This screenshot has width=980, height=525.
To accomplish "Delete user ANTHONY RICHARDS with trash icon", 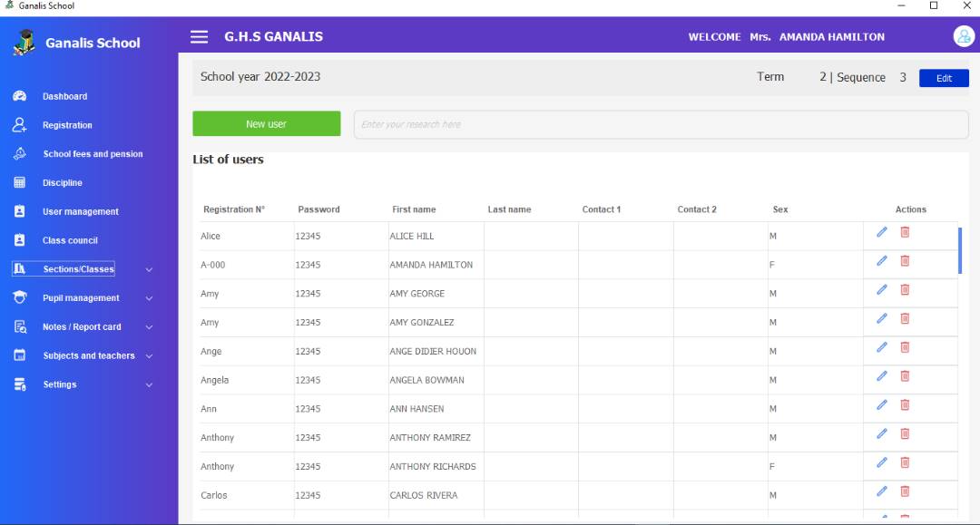I will click(x=905, y=462).
